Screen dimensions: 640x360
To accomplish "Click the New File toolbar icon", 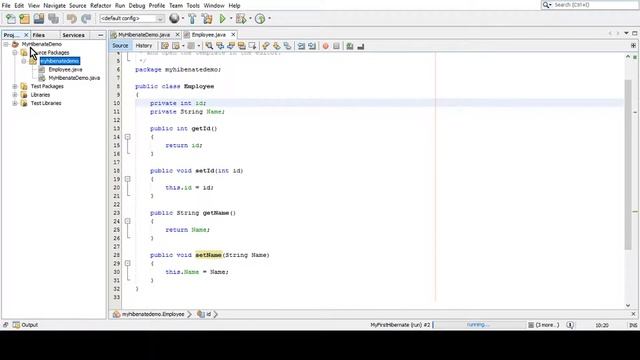I will [x=11, y=18].
